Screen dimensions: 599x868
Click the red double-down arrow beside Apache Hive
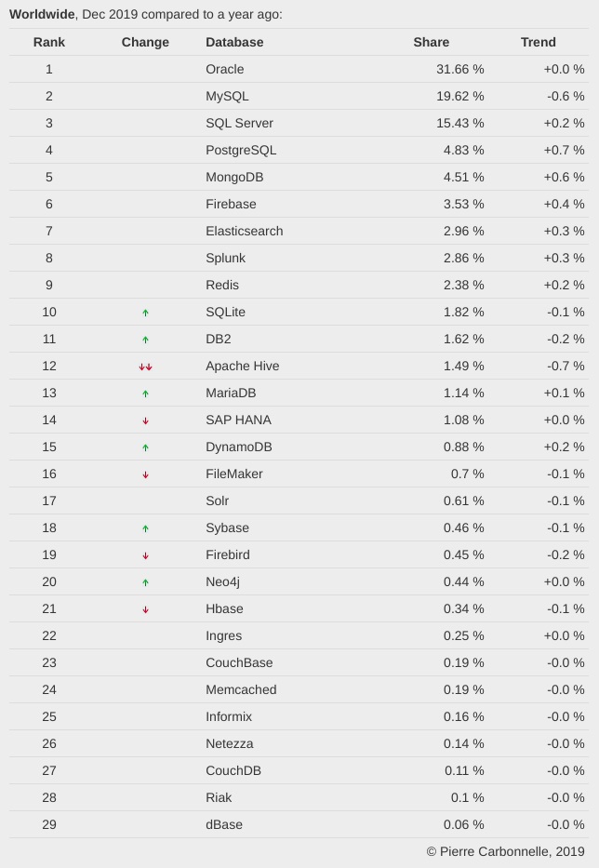pyautogui.click(x=145, y=367)
